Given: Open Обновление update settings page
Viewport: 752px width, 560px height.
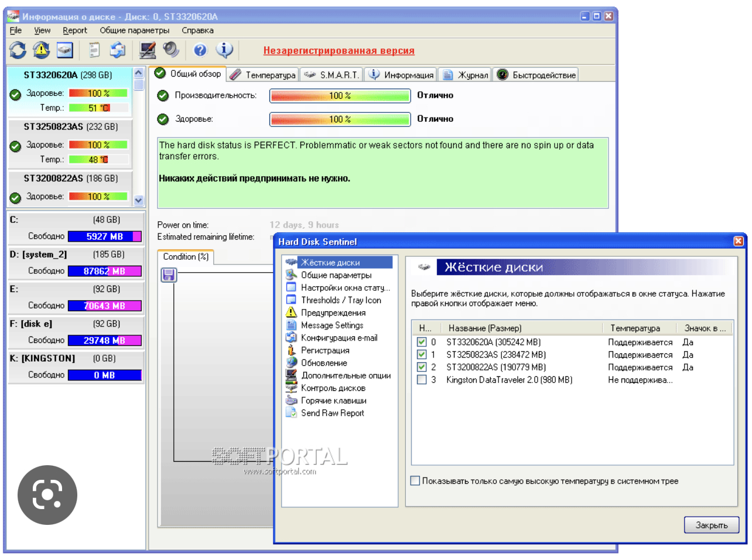Looking at the screenshot, I should point(324,363).
